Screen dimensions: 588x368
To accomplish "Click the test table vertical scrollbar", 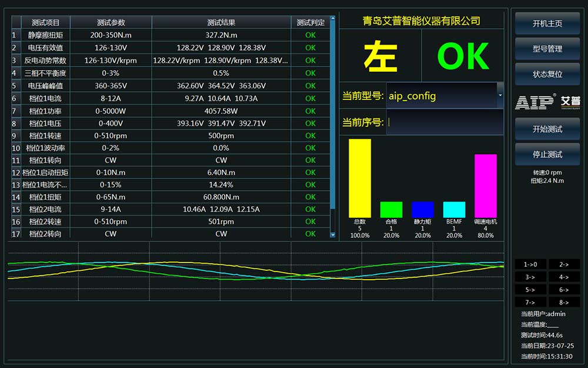I will (x=333, y=118).
